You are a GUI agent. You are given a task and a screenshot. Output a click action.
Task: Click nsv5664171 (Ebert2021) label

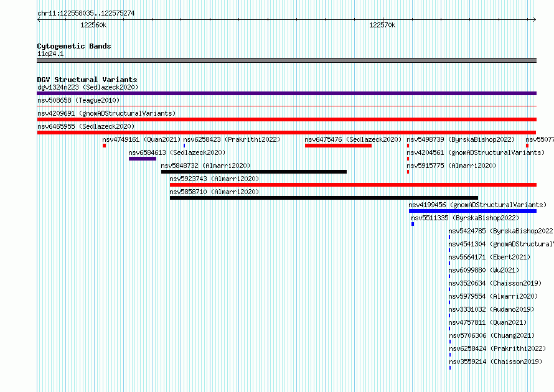tap(489, 257)
